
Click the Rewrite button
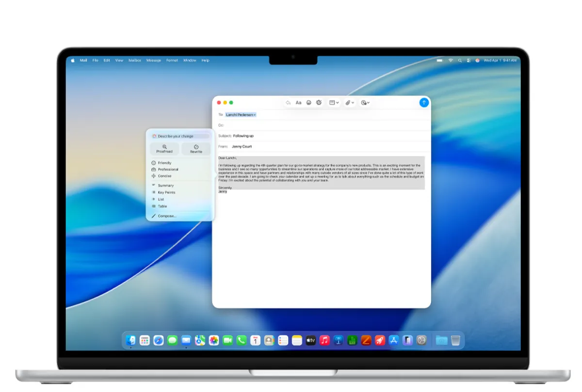coord(196,149)
